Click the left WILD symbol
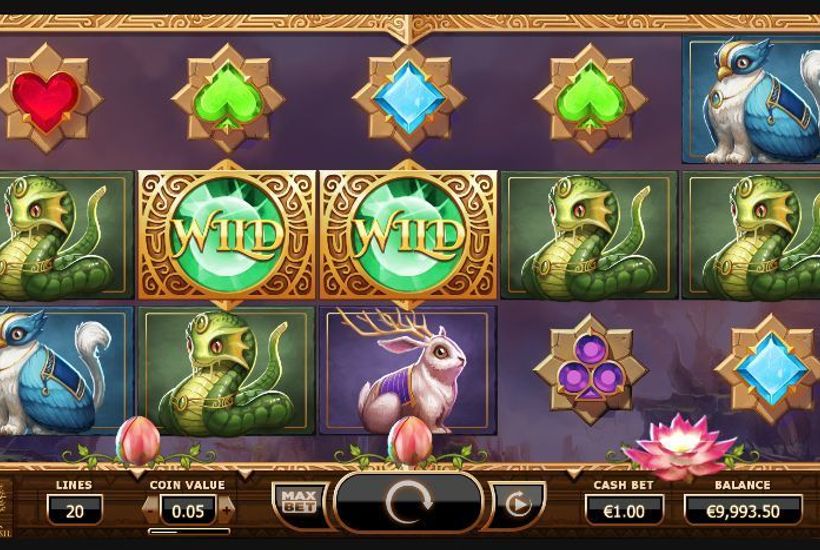820x550 pixels. [226, 235]
